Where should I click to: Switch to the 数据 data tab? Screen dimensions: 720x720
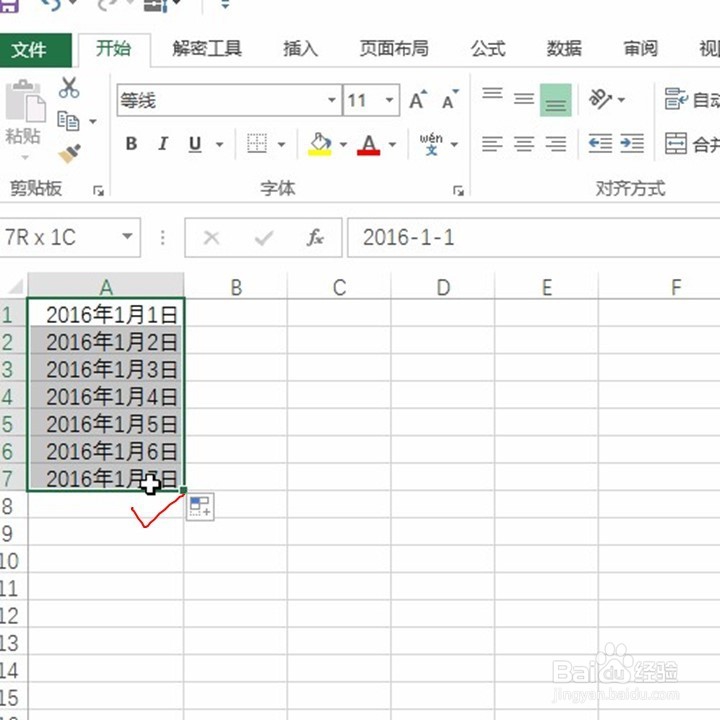(564, 49)
